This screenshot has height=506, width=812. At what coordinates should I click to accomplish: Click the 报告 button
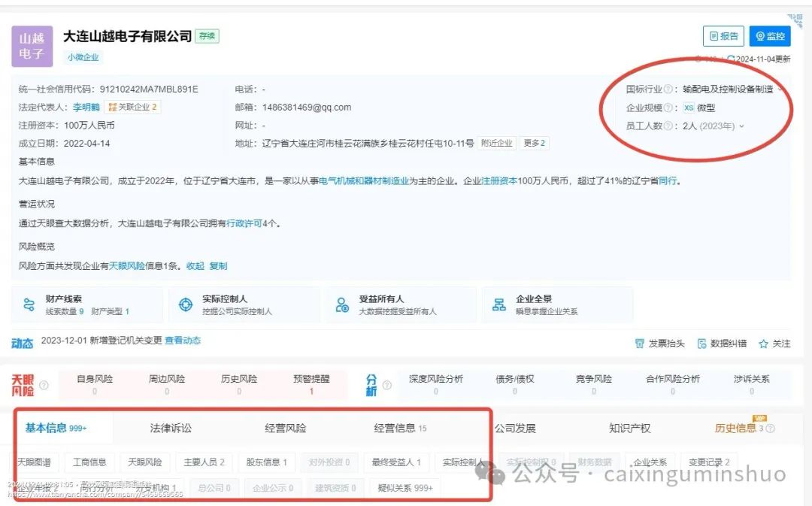pyautogui.click(x=723, y=36)
